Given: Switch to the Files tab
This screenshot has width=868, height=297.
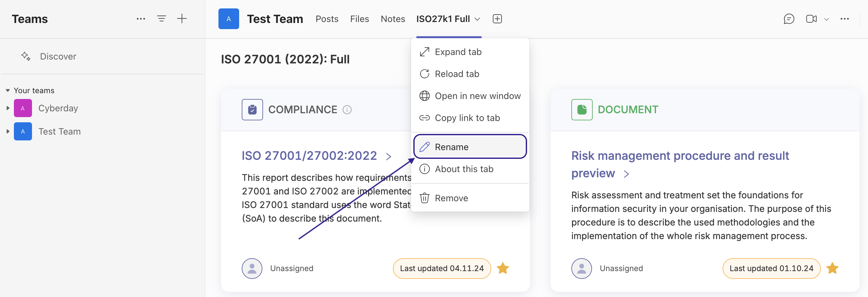Looking at the screenshot, I should [359, 19].
